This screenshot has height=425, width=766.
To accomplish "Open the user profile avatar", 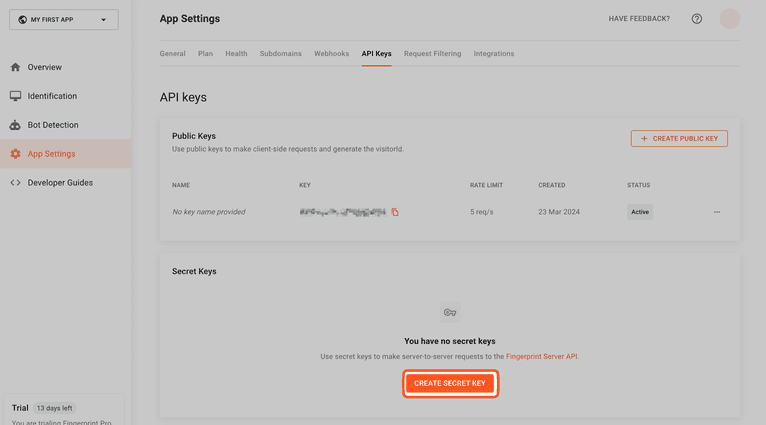I will (x=730, y=19).
